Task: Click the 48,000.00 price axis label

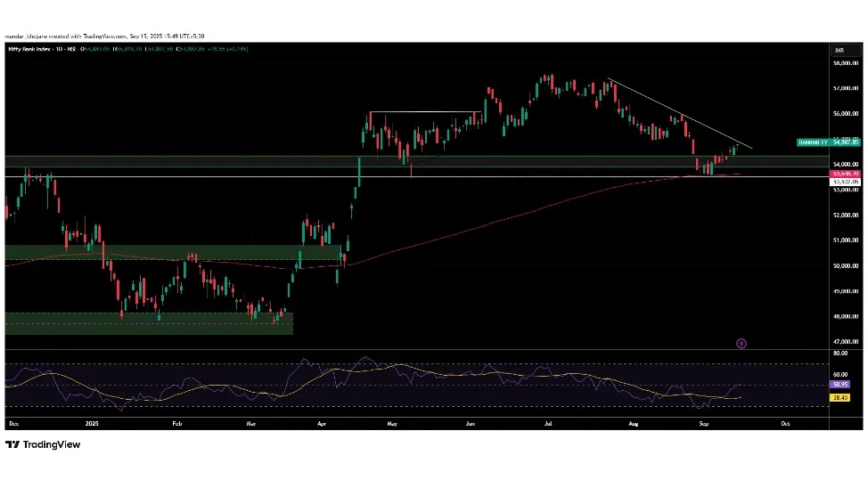Action: pos(846,316)
